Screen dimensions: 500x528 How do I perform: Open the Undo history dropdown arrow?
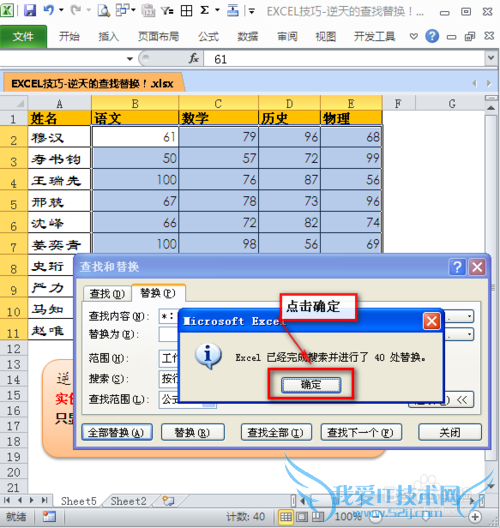point(61,10)
